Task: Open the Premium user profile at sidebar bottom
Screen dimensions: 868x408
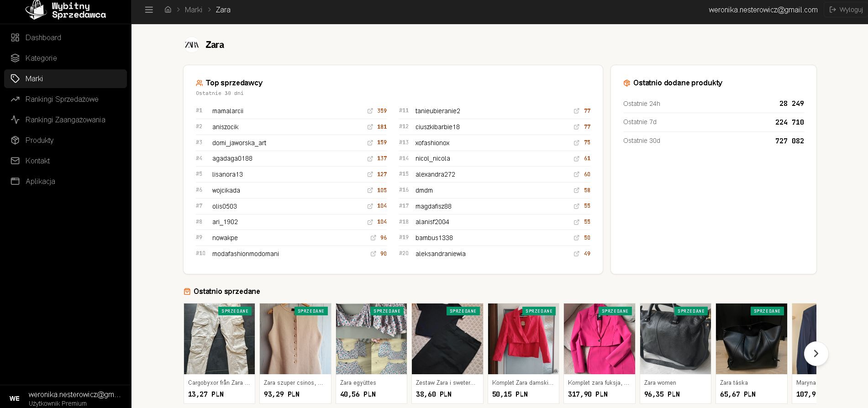Action: (65, 398)
